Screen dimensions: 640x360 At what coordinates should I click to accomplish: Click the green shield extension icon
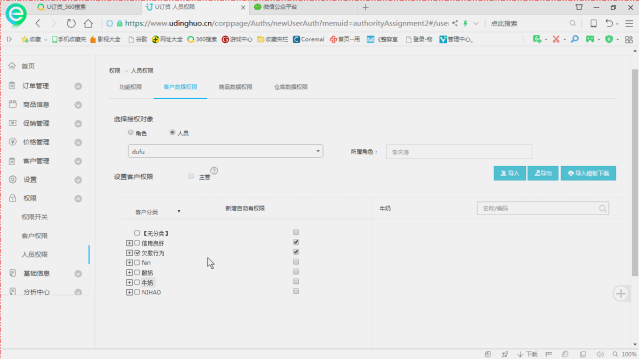point(609,39)
